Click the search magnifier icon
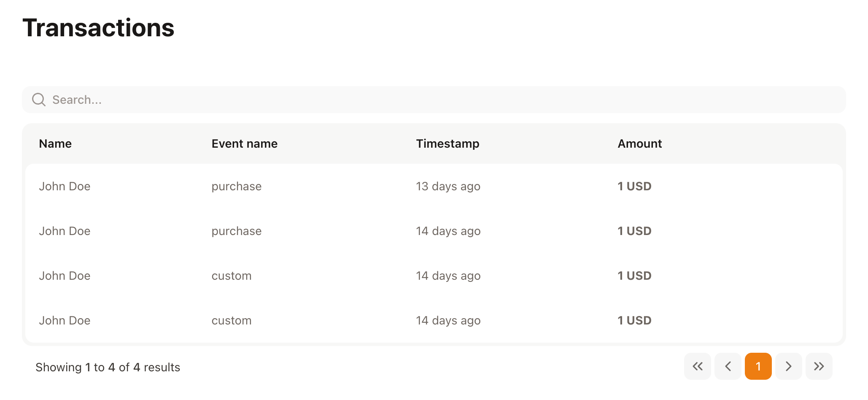868x400 pixels. (39, 100)
